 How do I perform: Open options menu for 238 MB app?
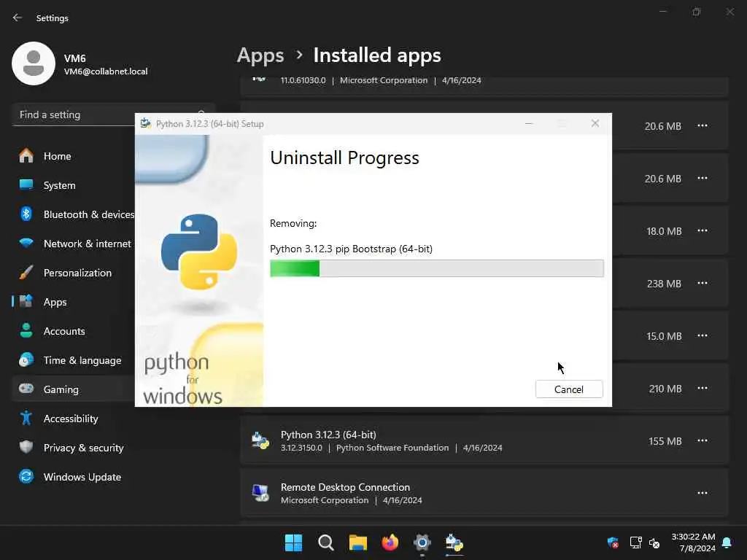coord(703,283)
